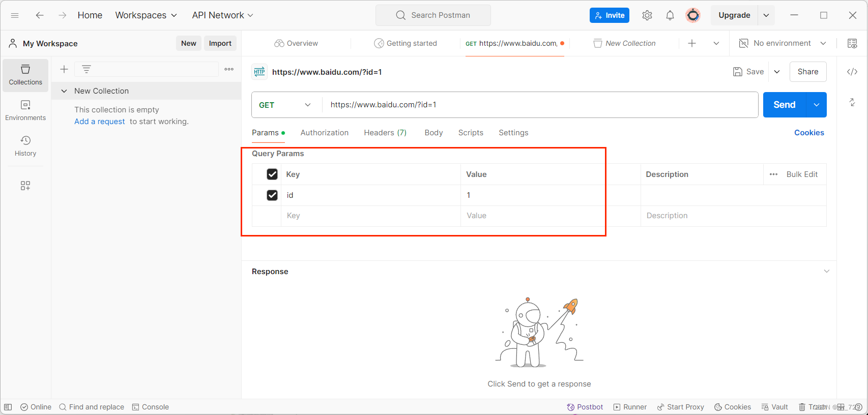Open the Environments sidebar panel
Viewport: 868px width, 415px height.
click(x=25, y=111)
